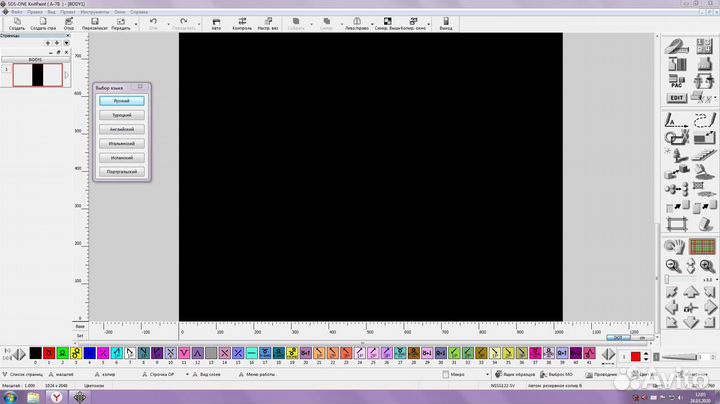The height and width of the screenshot is (404, 720).
Task: Click the Выброс МО button
Action: 556,375
